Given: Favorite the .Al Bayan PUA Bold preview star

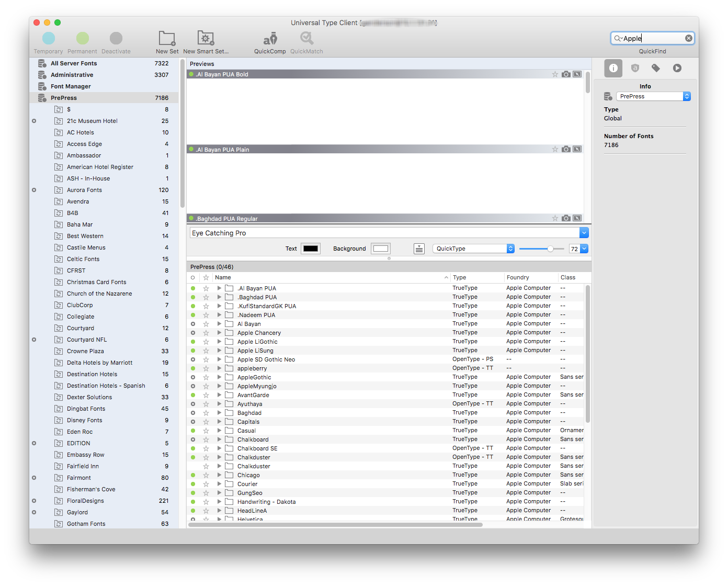Looking at the screenshot, I should pyautogui.click(x=555, y=74).
